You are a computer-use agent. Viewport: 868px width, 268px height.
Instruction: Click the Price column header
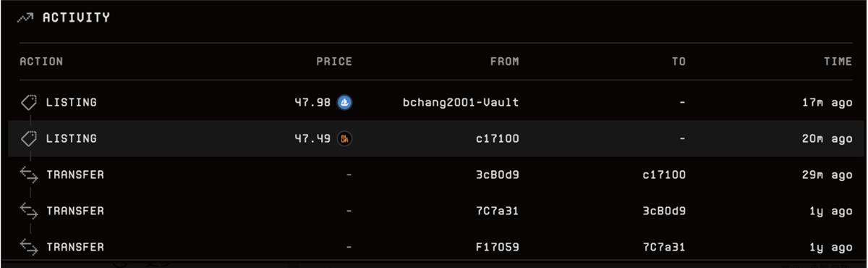click(334, 62)
